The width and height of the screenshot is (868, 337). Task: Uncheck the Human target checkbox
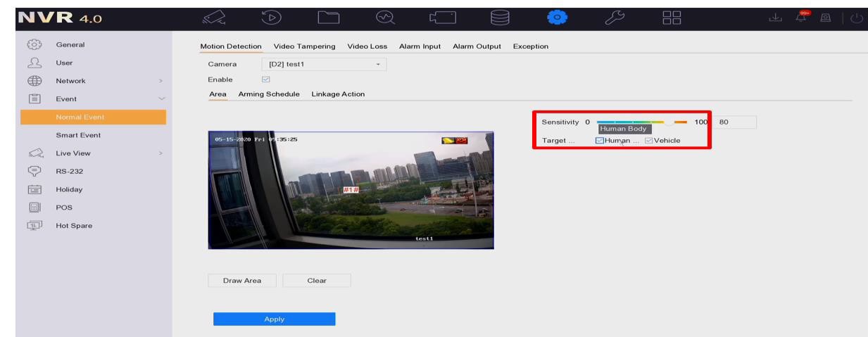[600, 141]
